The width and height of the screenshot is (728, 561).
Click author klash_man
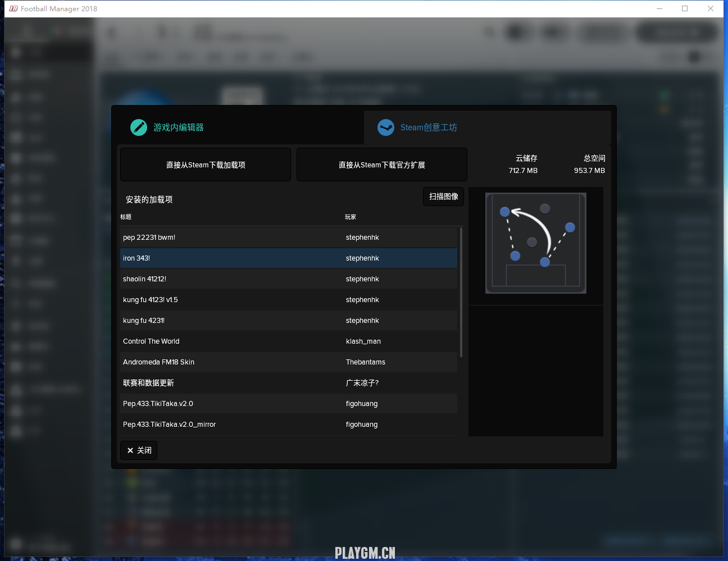[363, 341]
